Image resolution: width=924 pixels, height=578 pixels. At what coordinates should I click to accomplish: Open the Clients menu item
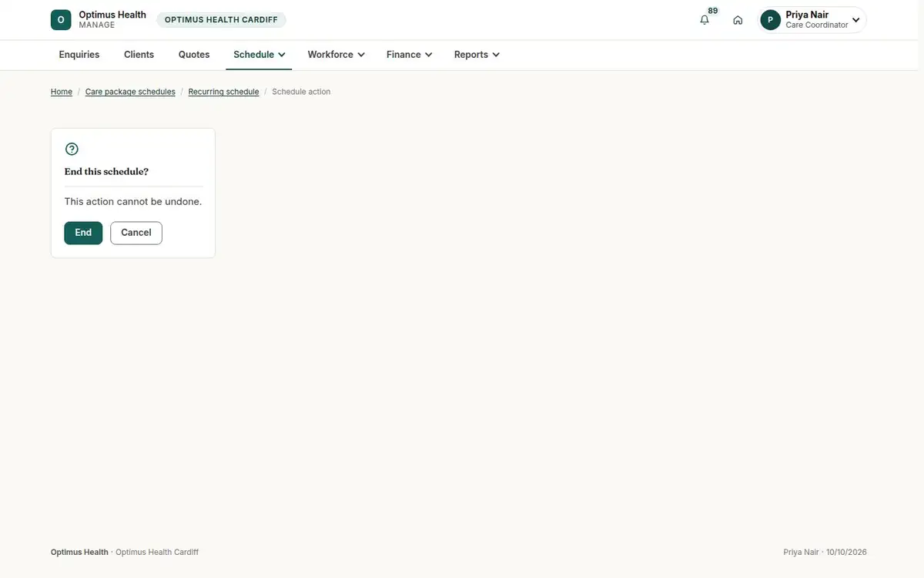pyautogui.click(x=139, y=55)
